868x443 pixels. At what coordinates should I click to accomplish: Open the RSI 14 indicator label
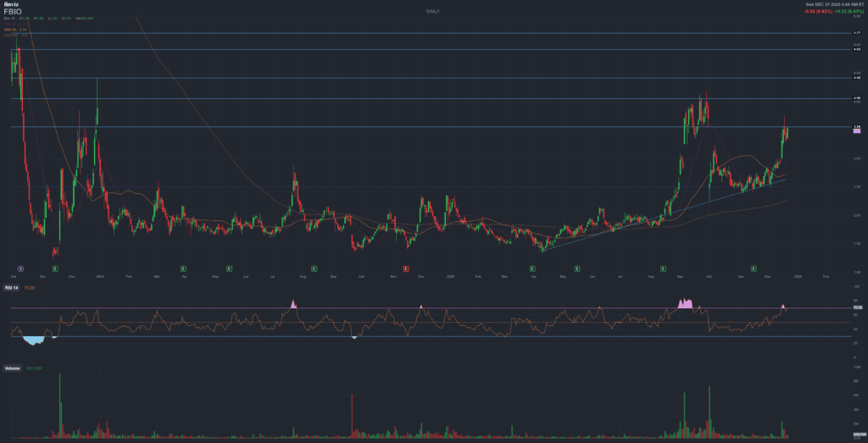pos(13,288)
